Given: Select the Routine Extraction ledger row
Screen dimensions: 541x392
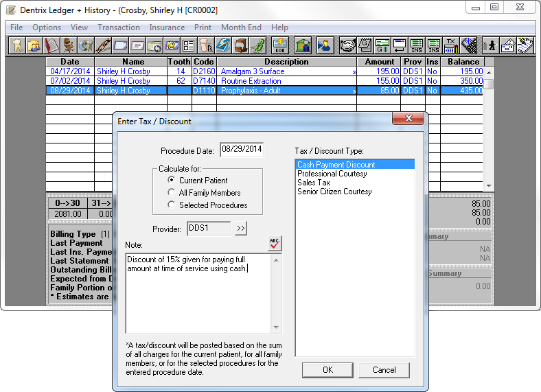Looking at the screenshot, I should [264, 81].
